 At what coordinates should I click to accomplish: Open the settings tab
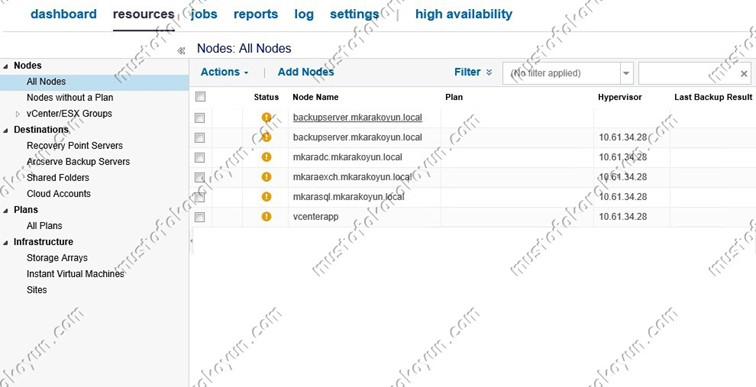354,14
